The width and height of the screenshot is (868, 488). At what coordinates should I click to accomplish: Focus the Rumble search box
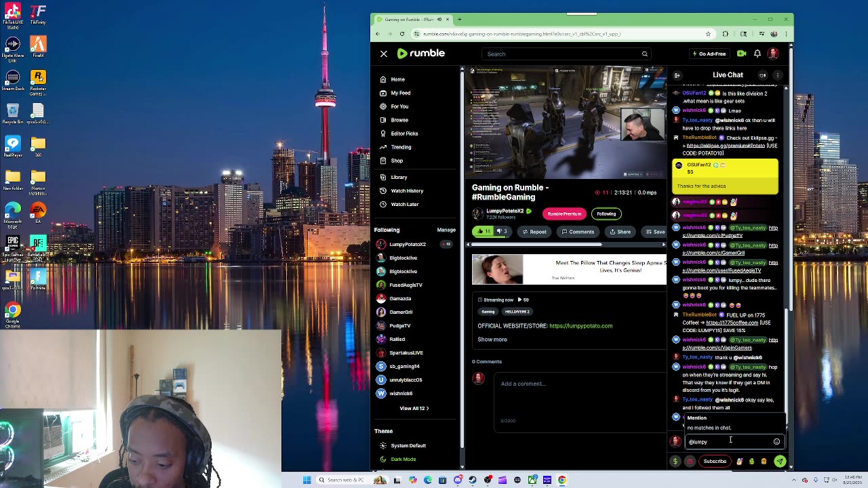click(x=564, y=54)
